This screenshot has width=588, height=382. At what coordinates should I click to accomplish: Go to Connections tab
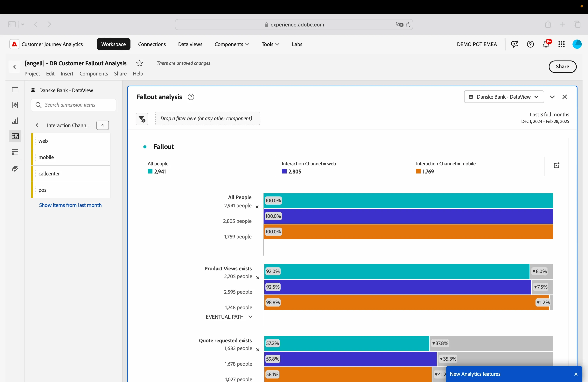pyautogui.click(x=152, y=44)
